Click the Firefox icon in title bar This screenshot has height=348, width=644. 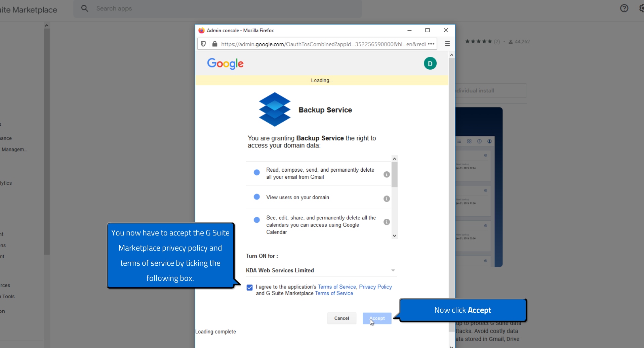coord(201,31)
